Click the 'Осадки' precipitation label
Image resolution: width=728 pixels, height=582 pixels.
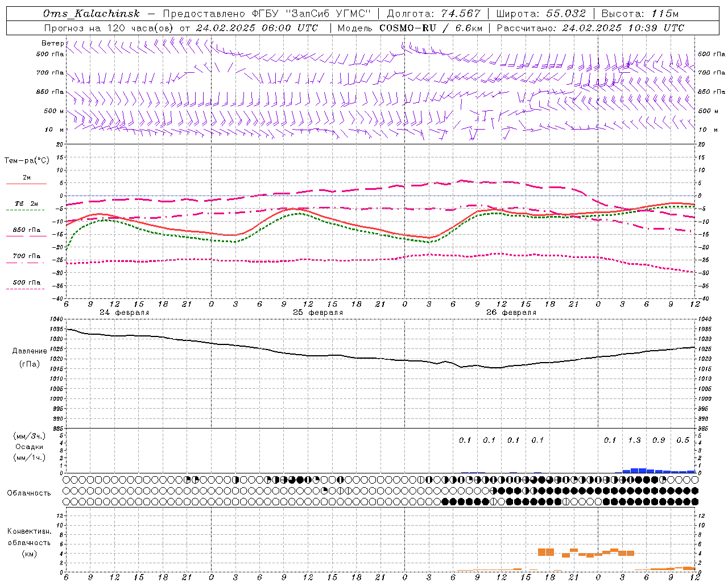[30, 447]
